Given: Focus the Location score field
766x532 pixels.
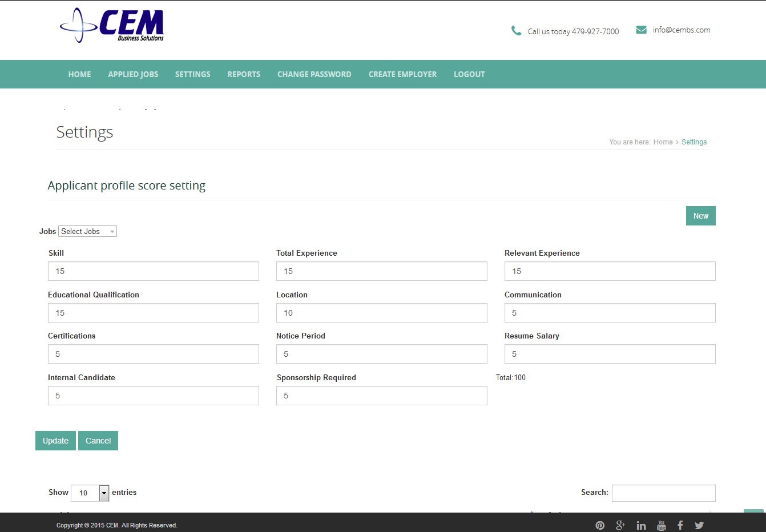Looking at the screenshot, I should (382, 313).
